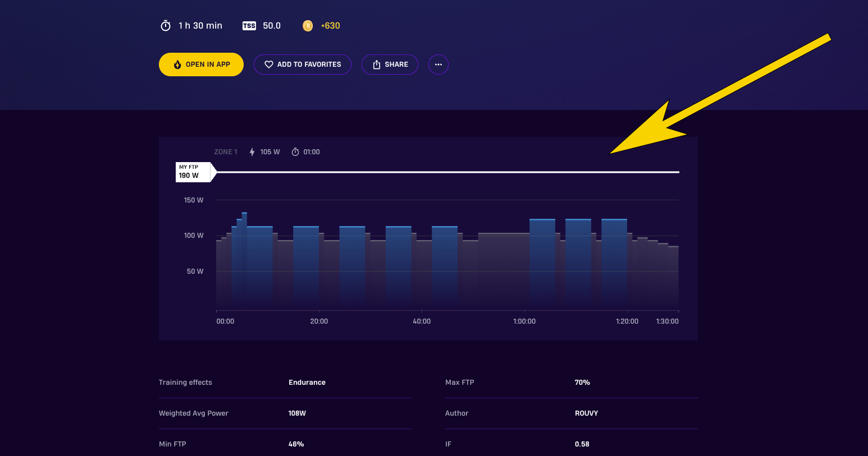The width and height of the screenshot is (868, 456).
Task: Click the TSS badge icon
Action: click(x=249, y=26)
